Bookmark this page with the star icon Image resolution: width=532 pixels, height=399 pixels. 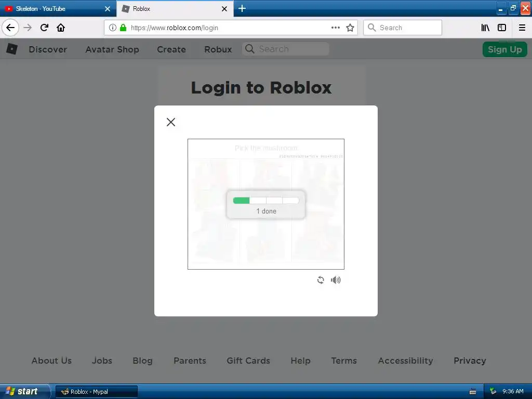350,28
